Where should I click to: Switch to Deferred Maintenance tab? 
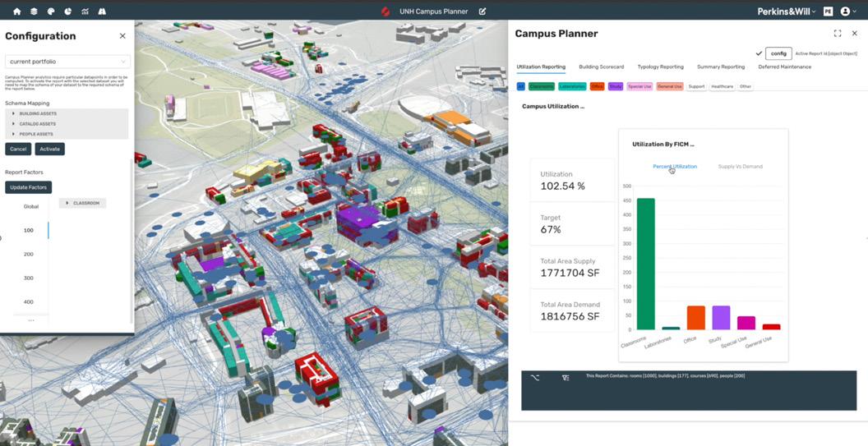(784, 67)
